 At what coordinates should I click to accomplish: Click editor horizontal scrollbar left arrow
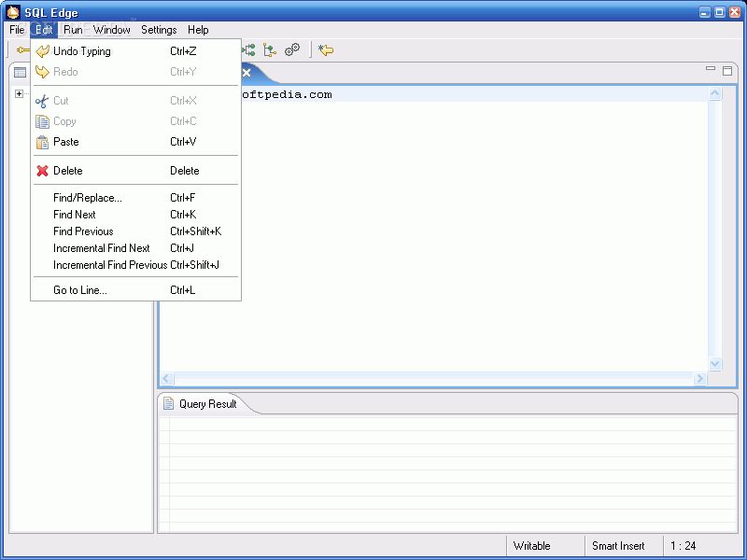point(166,379)
